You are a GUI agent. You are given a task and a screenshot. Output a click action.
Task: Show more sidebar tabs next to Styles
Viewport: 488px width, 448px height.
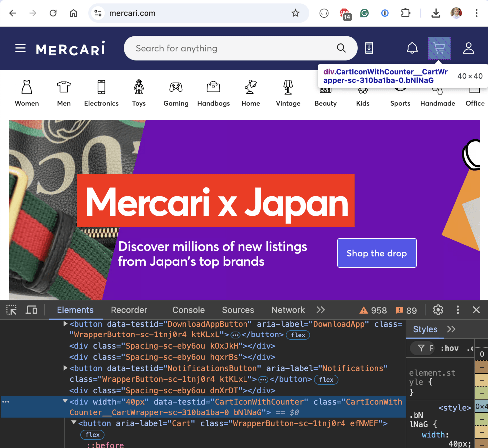tap(451, 329)
